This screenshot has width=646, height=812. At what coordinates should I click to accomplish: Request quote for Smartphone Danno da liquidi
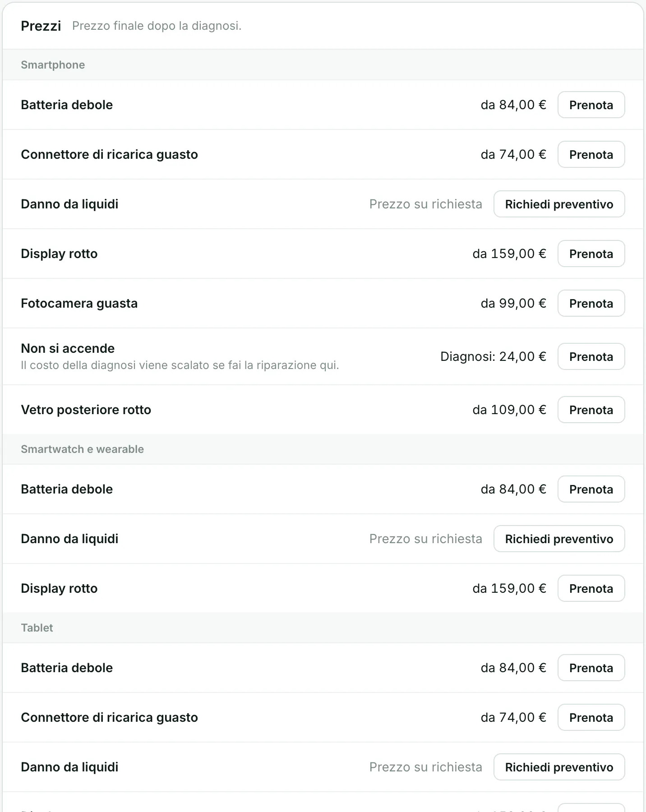(x=559, y=204)
